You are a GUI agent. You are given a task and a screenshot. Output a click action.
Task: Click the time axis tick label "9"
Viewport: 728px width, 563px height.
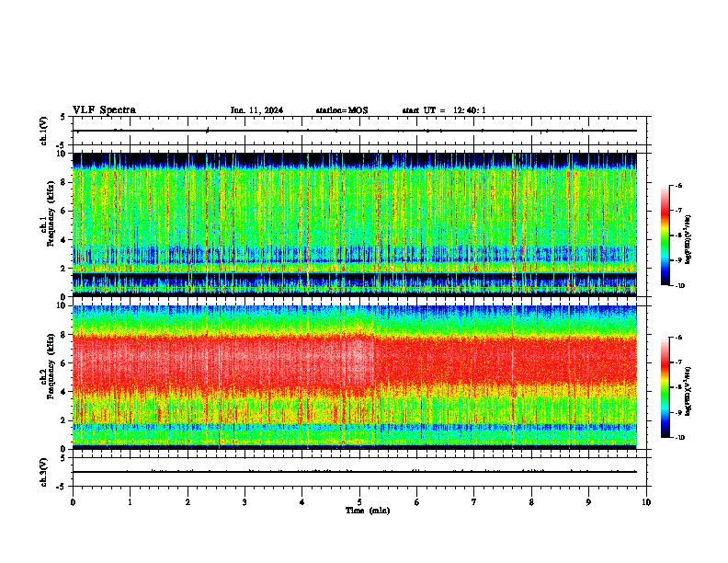click(x=588, y=502)
